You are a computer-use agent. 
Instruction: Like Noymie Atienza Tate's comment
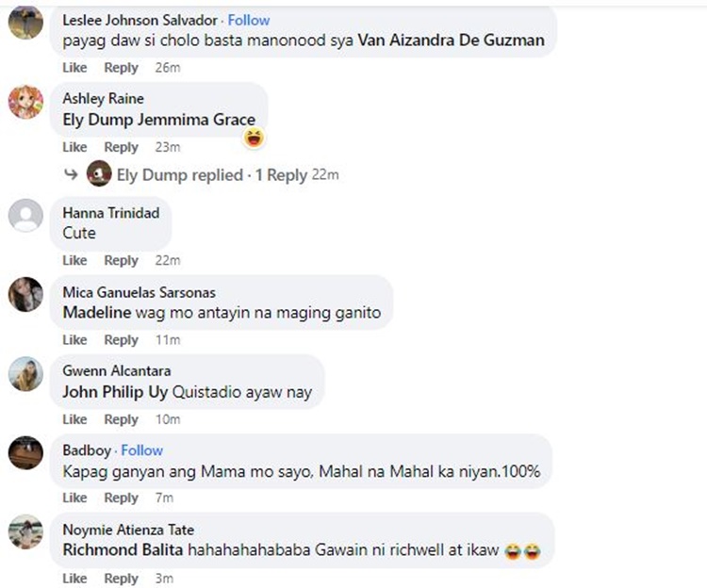74,578
